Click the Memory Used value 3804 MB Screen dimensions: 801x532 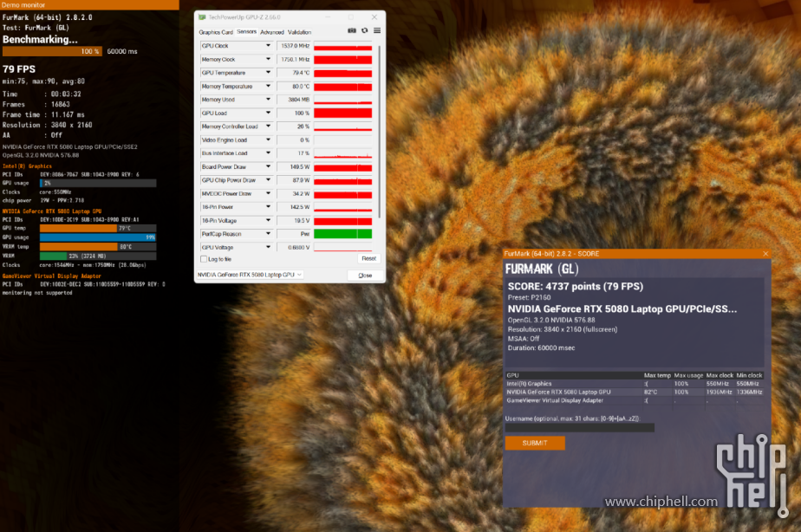(294, 100)
